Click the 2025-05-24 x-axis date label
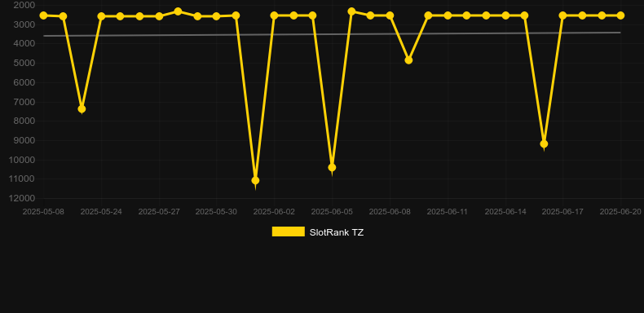 (x=101, y=212)
